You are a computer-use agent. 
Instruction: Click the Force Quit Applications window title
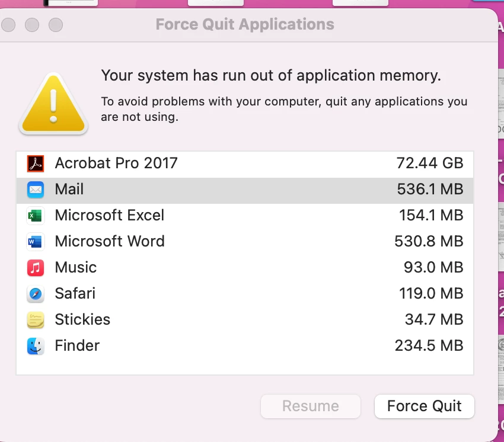245,25
